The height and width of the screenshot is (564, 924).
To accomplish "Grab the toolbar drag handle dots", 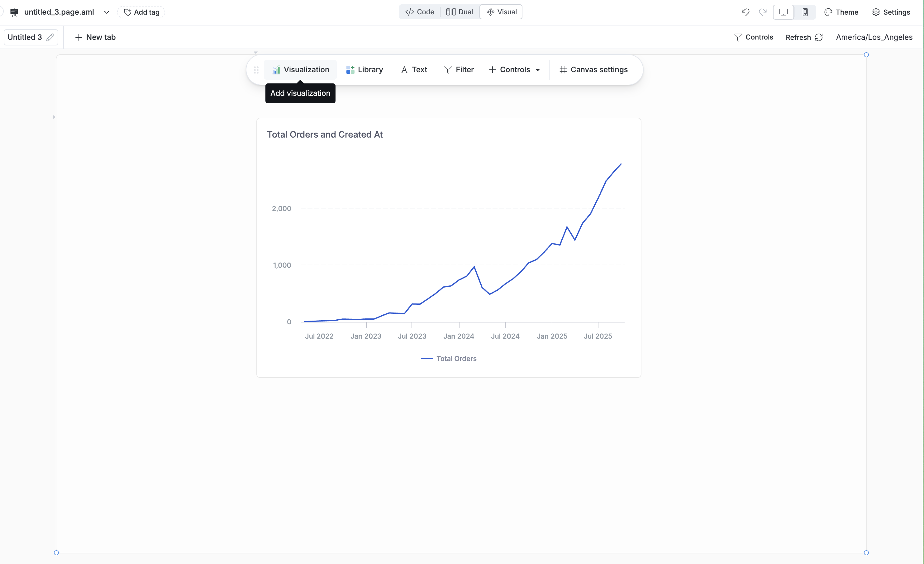I will tap(256, 70).
